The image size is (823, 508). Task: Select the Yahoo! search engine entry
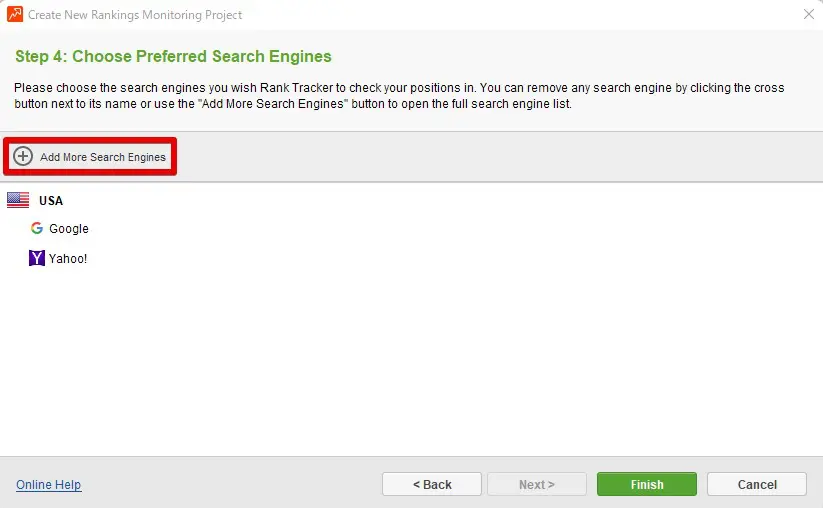[x=68, y=259]
